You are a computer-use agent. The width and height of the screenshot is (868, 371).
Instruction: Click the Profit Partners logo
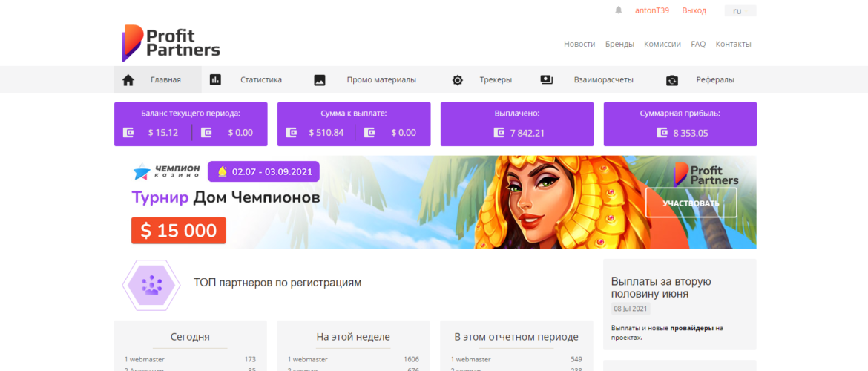171,43
